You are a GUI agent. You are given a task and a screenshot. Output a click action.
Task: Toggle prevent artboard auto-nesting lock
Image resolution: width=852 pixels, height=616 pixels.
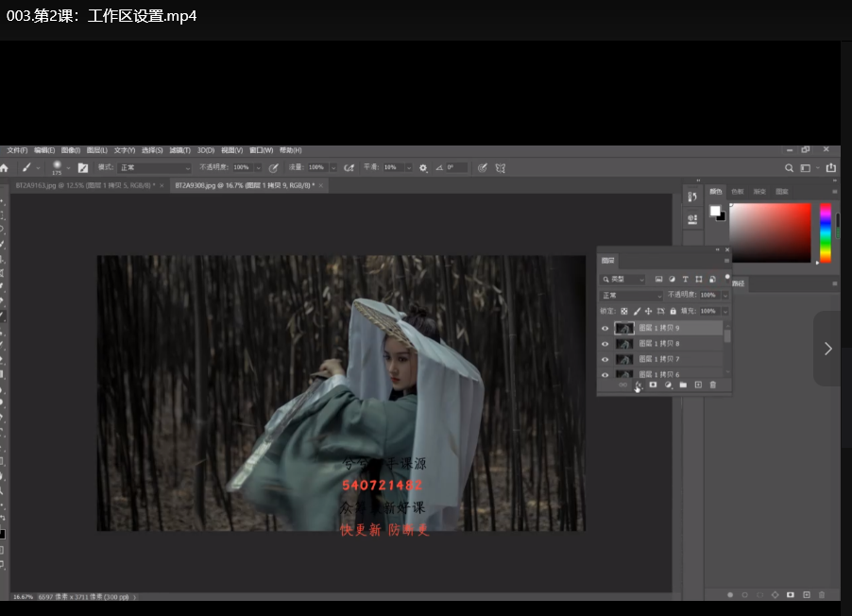pos(661,311)
